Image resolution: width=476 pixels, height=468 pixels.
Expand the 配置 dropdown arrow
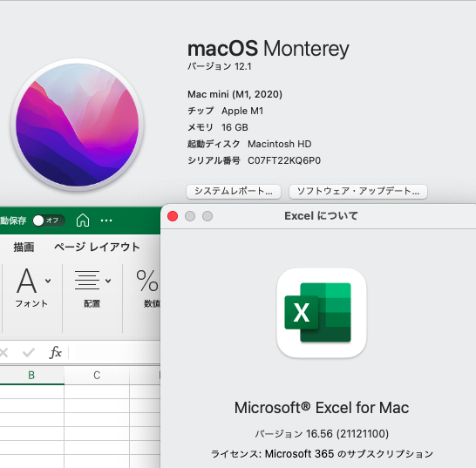108,281
